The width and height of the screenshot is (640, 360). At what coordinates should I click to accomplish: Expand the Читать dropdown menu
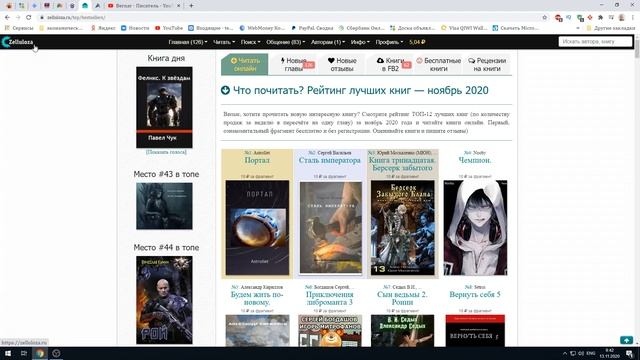tap(224, 42)
